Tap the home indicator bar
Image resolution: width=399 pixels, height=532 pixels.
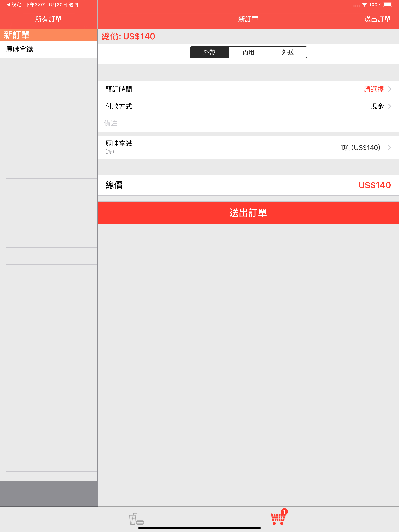pos(199,528)
